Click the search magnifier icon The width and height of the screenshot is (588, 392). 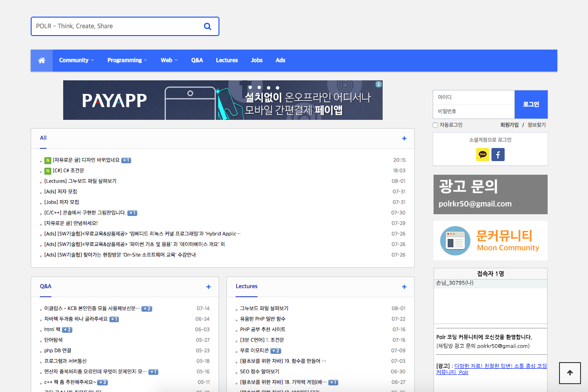208,26
